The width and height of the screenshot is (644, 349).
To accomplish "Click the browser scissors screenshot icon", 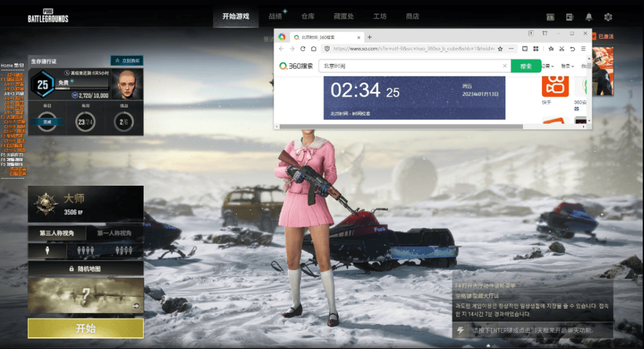I will (x=561, y=48).
